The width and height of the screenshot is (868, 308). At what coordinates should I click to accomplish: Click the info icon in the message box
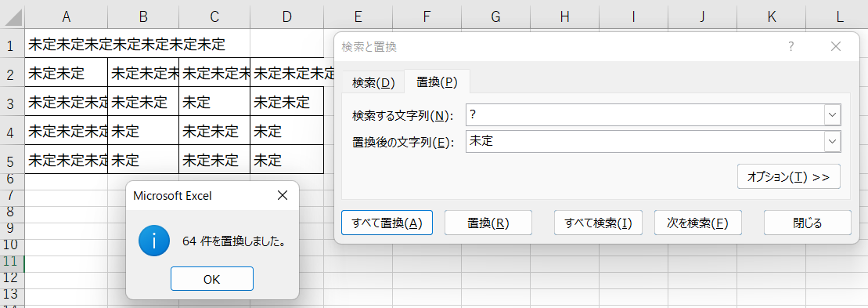click(154, 241)
